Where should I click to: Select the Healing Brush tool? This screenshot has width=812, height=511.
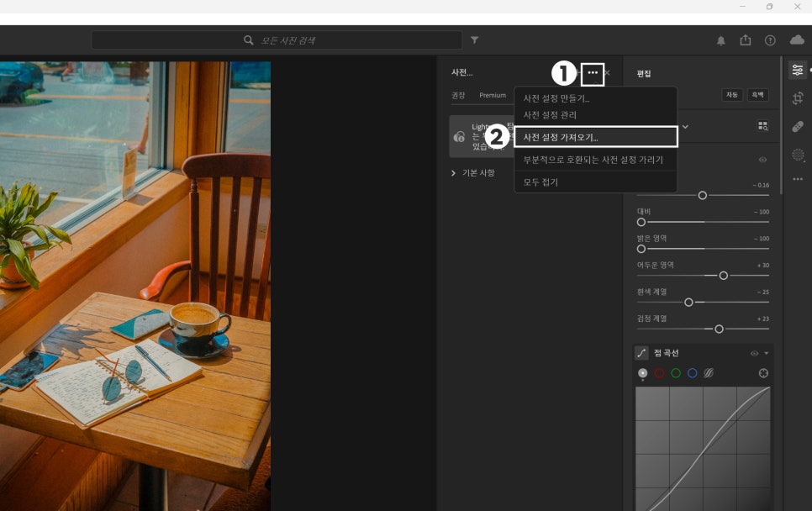click(x=798, y=126)
